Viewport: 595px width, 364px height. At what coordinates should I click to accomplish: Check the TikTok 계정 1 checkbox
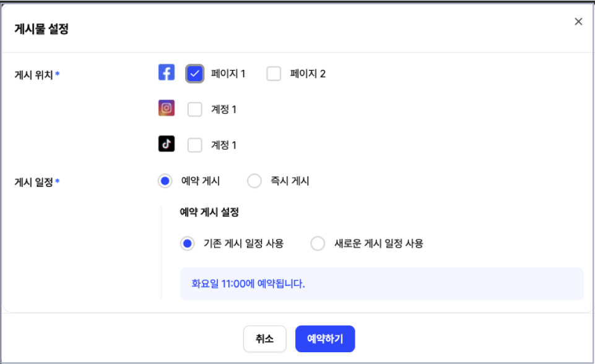pos(194,145)
